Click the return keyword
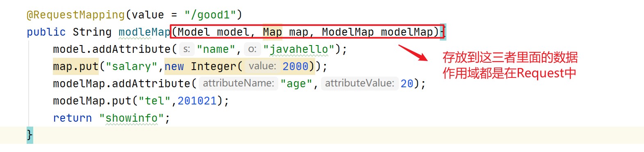Screen dimensions: 644x152 pos(73,118)
